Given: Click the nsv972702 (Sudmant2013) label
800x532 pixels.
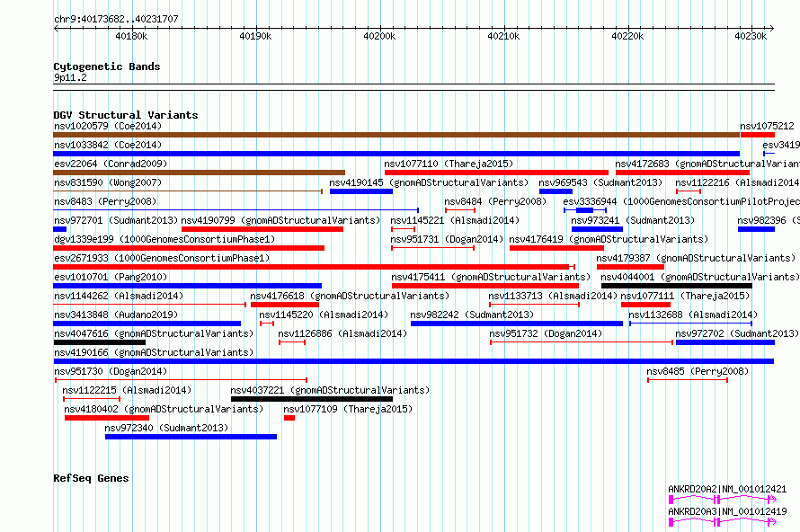Looking at the screenshot, I should point(737,333).
